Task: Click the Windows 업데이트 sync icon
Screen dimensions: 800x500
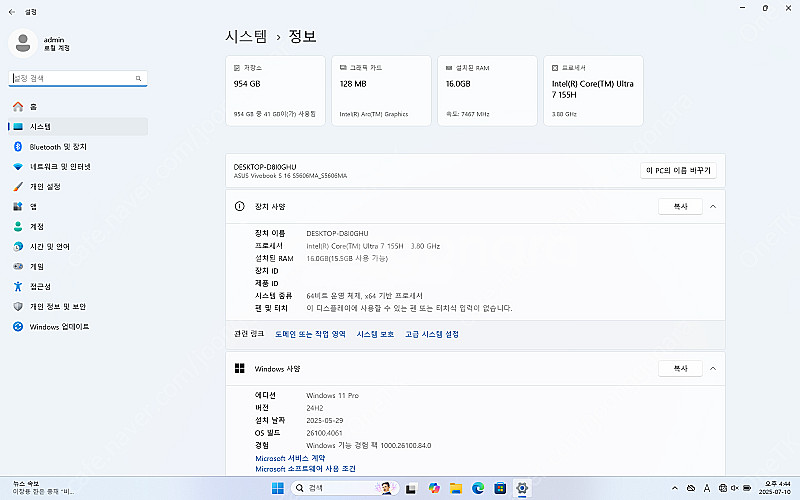Action: pos(18,327)
